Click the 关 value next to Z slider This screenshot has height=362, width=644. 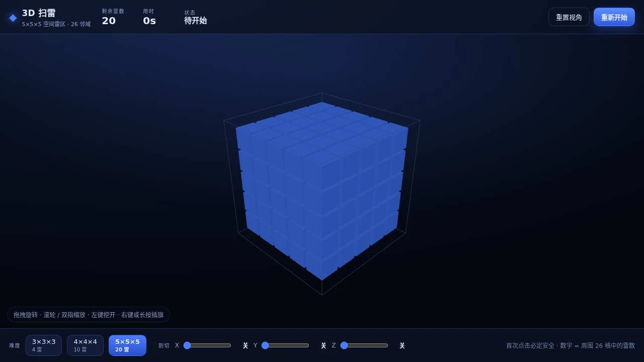[402, 345]
